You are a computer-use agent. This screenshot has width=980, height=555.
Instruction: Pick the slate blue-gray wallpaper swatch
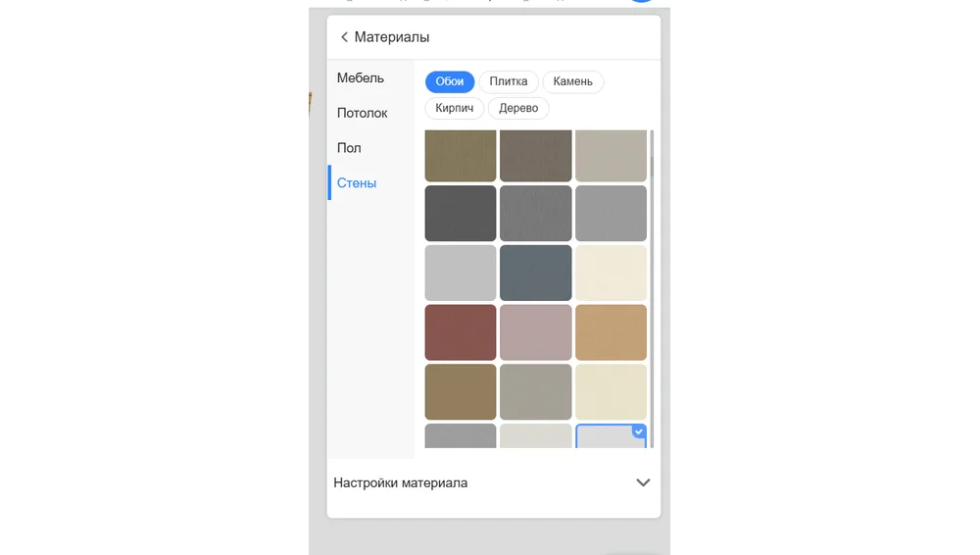[535, 273]
